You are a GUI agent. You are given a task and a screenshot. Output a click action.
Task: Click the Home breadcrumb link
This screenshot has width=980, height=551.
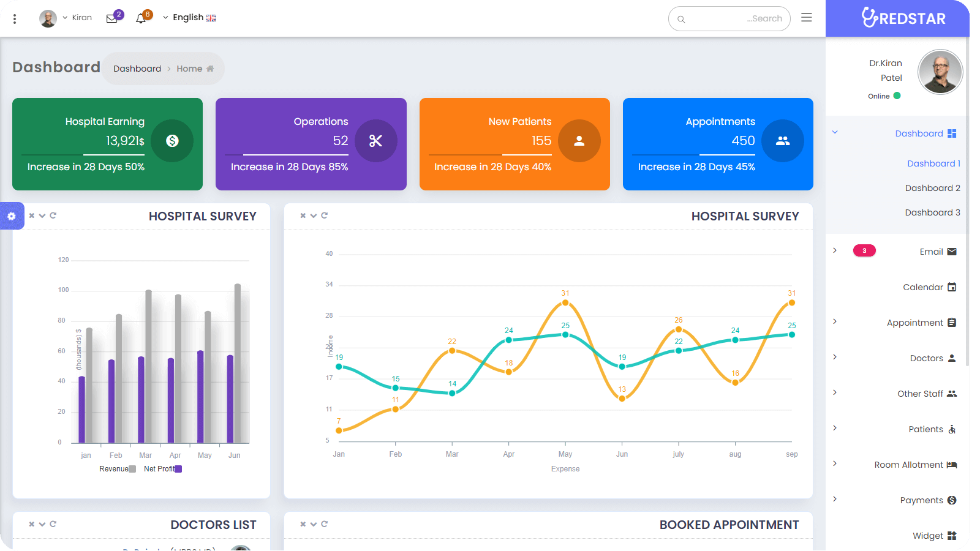pos(190,69)
